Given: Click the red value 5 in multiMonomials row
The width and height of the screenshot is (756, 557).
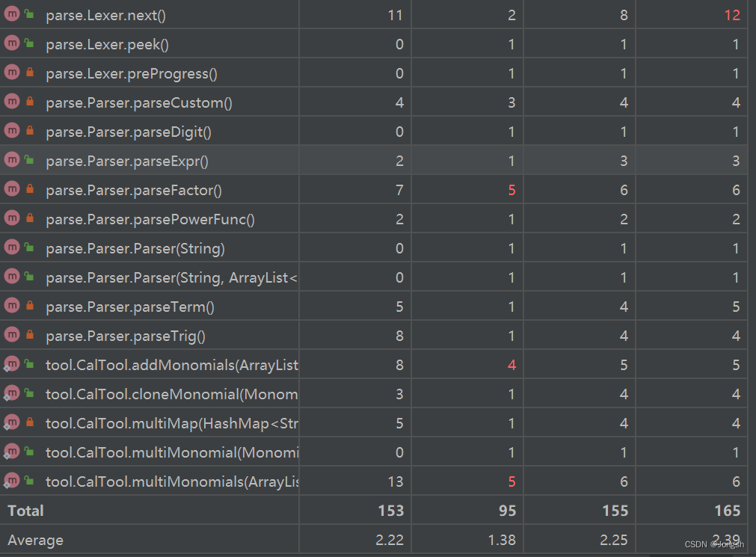Looking at the screenshot, I should [511, 481].
